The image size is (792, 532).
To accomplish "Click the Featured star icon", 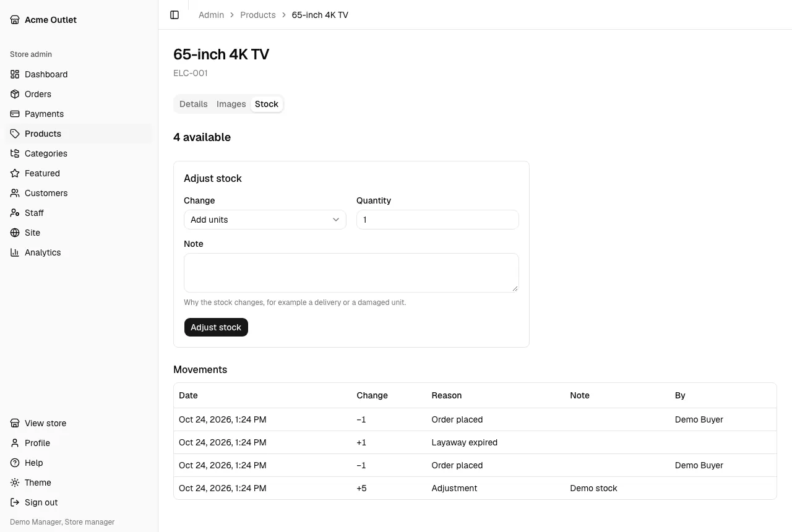I will 15,173.
